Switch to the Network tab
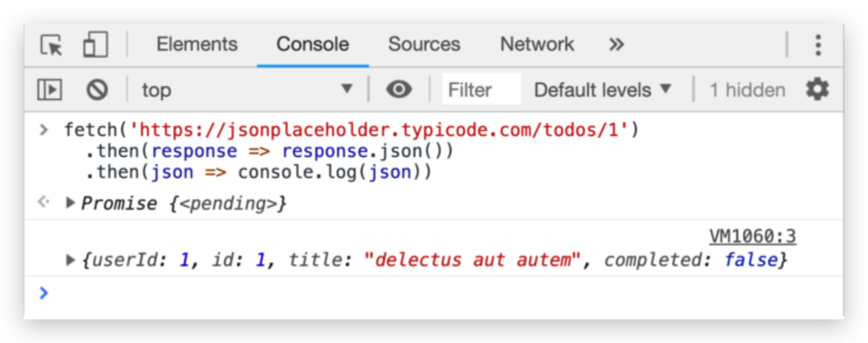The width and height of the screenshot is (868, 343). (537, 45)
